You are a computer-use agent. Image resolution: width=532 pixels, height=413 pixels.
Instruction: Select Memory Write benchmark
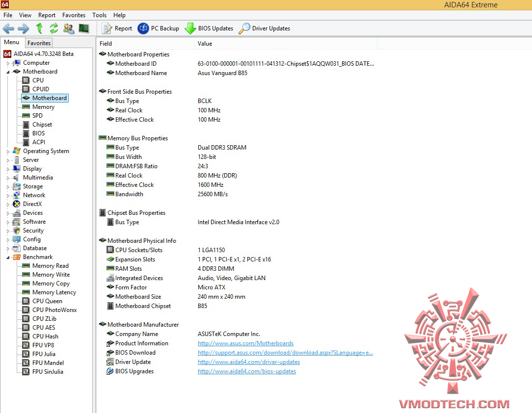coord(51,275)
